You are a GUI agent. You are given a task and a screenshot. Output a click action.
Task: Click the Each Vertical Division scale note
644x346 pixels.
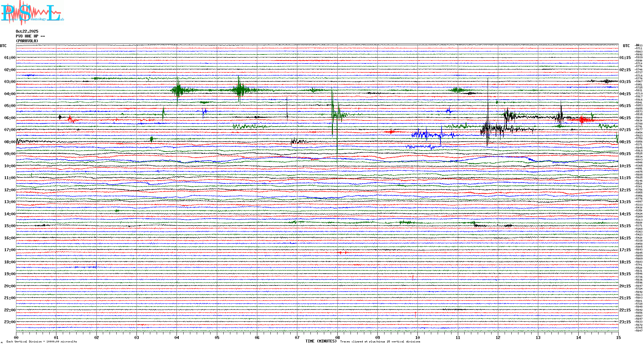coord(42,342)
